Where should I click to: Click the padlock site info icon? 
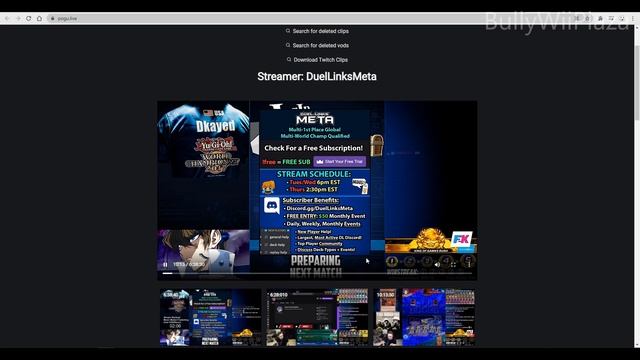coord(53,18)
